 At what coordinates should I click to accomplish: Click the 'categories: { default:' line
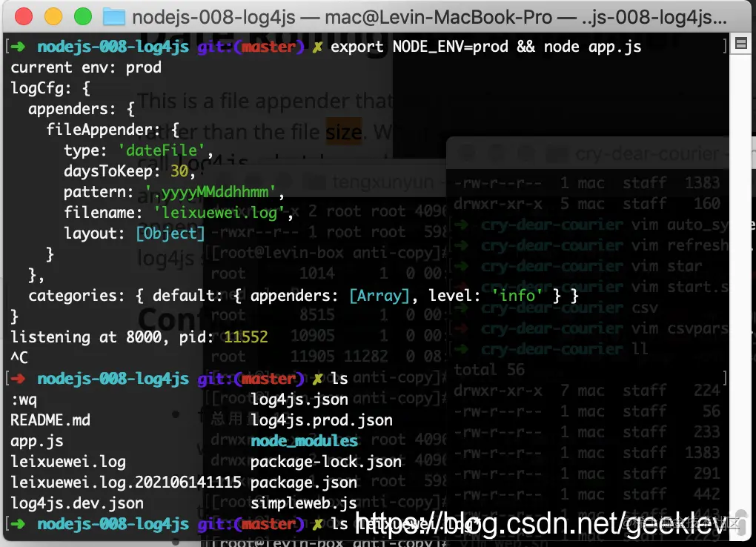[x=303, y=295]
